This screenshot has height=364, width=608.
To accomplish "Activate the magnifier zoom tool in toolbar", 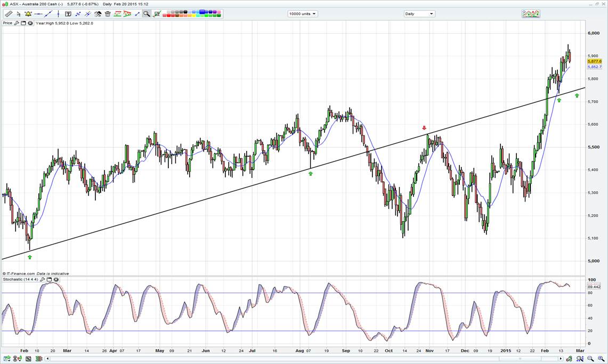I will coord(146,14).
